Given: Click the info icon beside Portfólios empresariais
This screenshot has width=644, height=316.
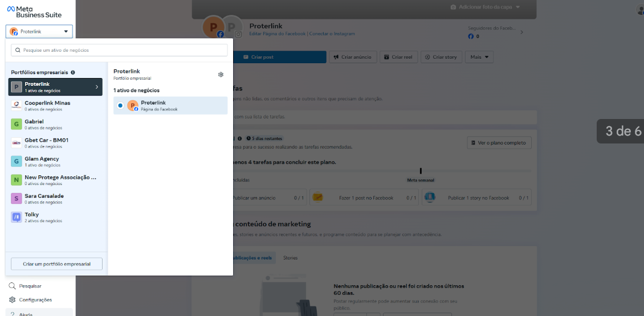Looking at the screenshot, I should coord(73,72).
